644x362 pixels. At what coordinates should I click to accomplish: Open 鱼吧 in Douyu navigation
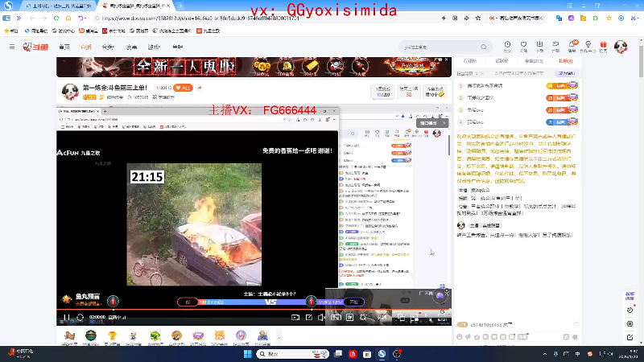(177, 47)
